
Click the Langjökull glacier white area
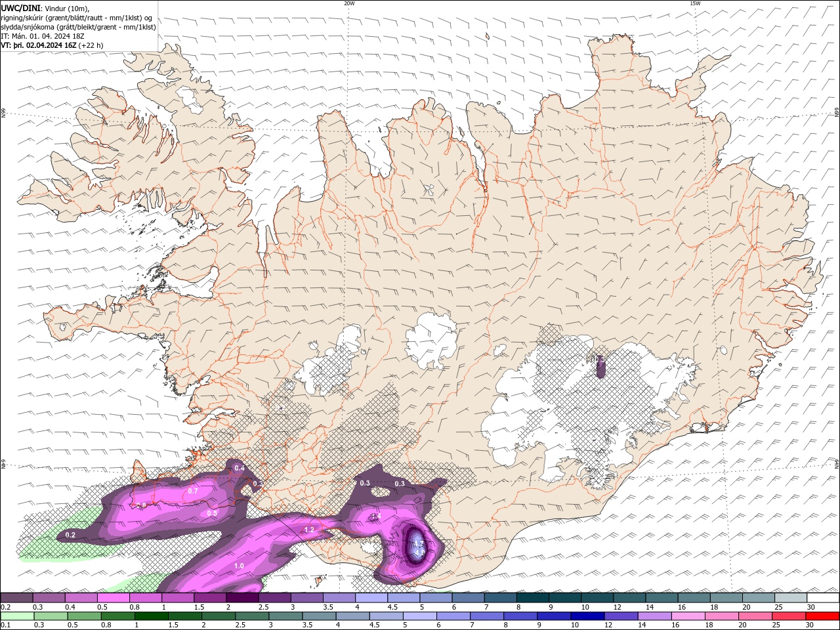click(328, 362)
